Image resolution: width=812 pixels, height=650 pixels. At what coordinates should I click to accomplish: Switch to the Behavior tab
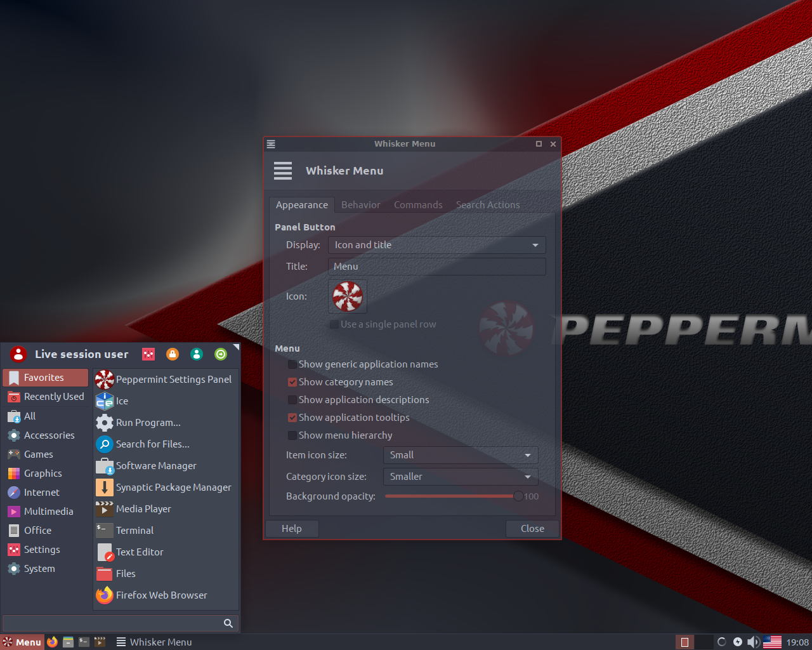click(x=360, y=205)
